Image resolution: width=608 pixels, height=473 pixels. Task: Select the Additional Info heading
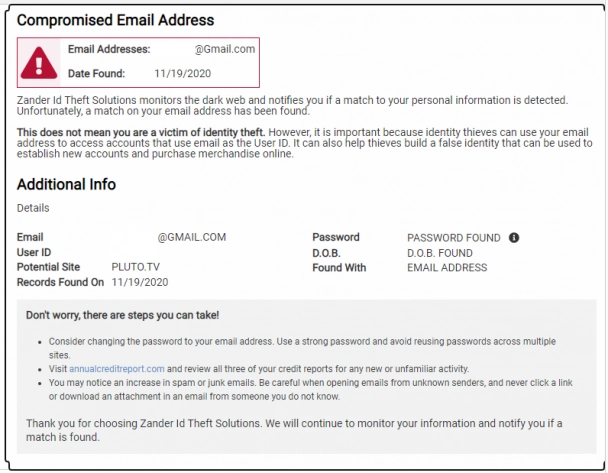(66, 184)
